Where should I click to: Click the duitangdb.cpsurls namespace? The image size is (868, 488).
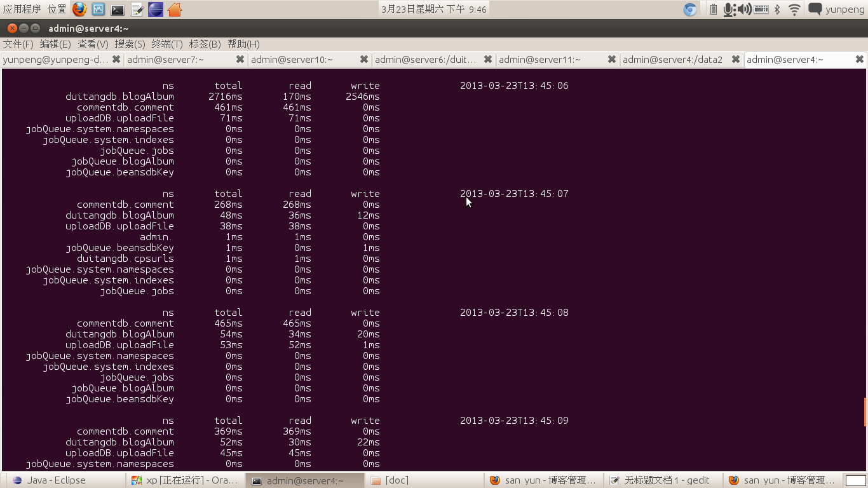[x=125, y=259]
